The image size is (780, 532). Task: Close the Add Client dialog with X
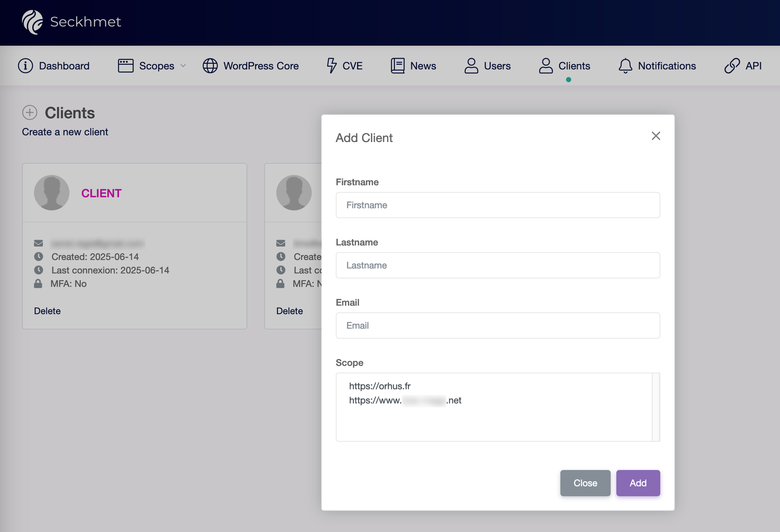point(656,136)
